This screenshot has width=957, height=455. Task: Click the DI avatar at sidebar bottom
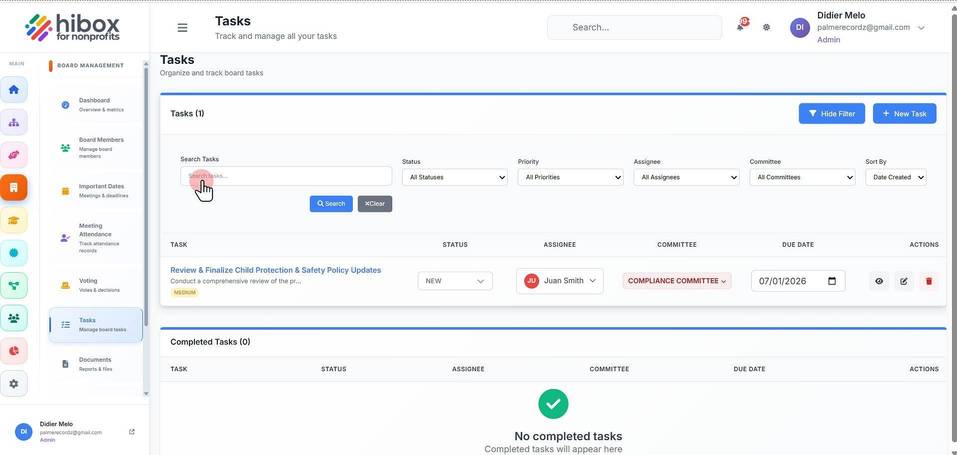(24, 431)
